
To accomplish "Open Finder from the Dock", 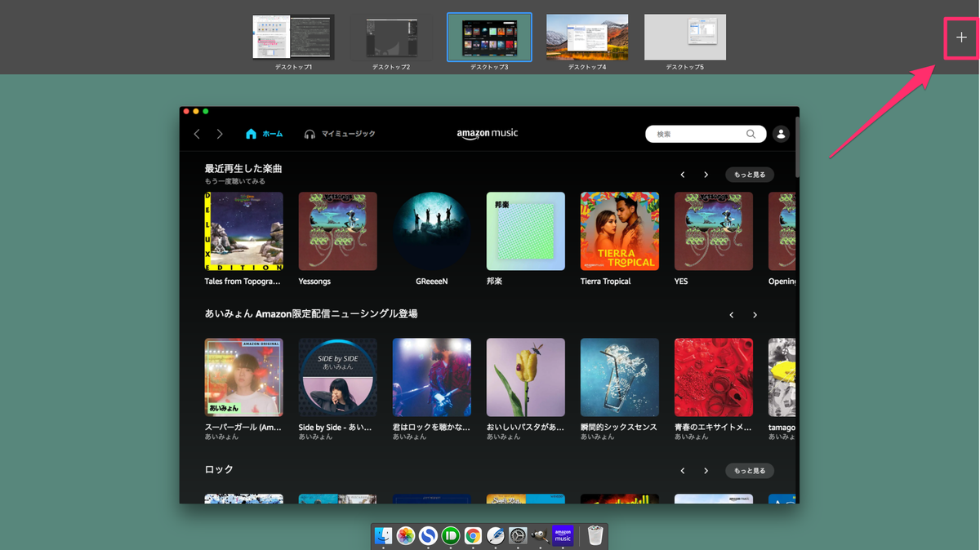I will tap(384, 536).
